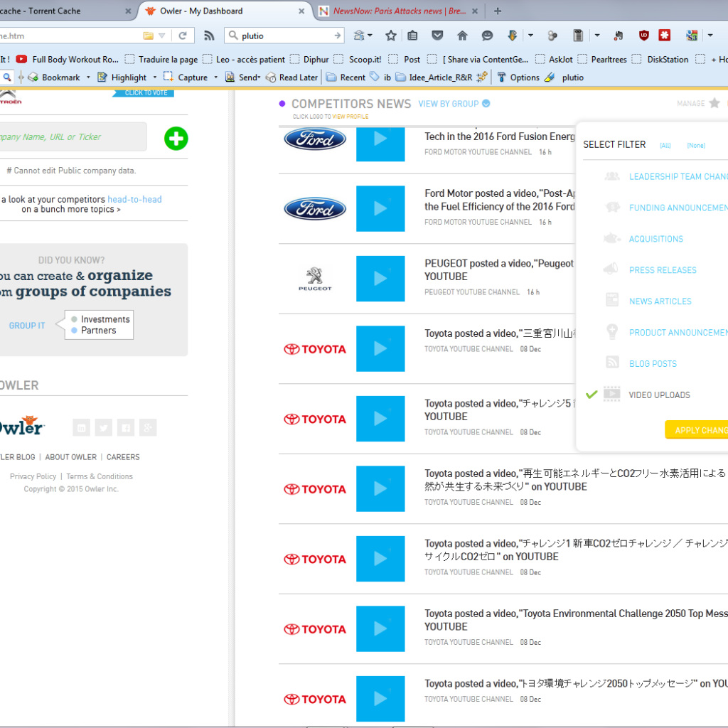This screenshot has height=728, width=728.
Task: Click the plutio search box
Action: click(284, 36)
